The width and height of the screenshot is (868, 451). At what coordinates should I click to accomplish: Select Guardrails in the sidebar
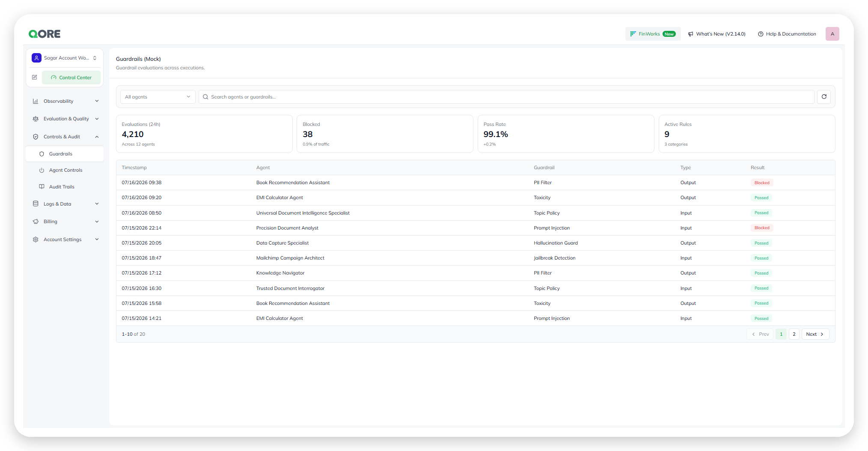pos(65,154)
